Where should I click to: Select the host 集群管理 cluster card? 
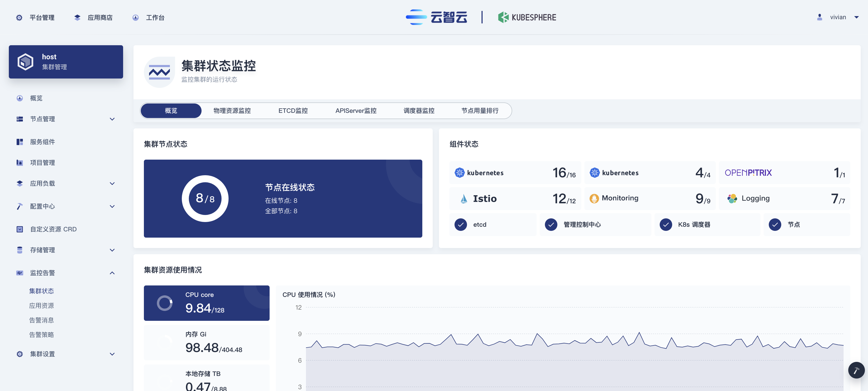click(x=66, y=61)
